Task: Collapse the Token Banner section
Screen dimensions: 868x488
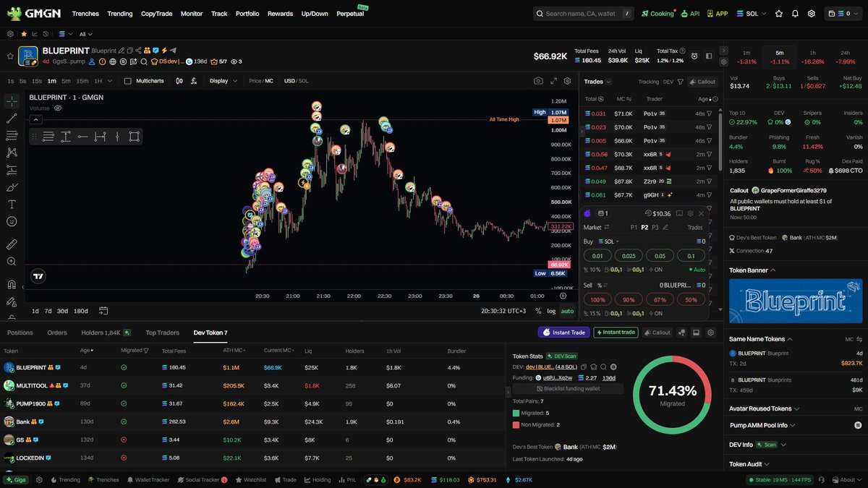Action: coord(773,270)
